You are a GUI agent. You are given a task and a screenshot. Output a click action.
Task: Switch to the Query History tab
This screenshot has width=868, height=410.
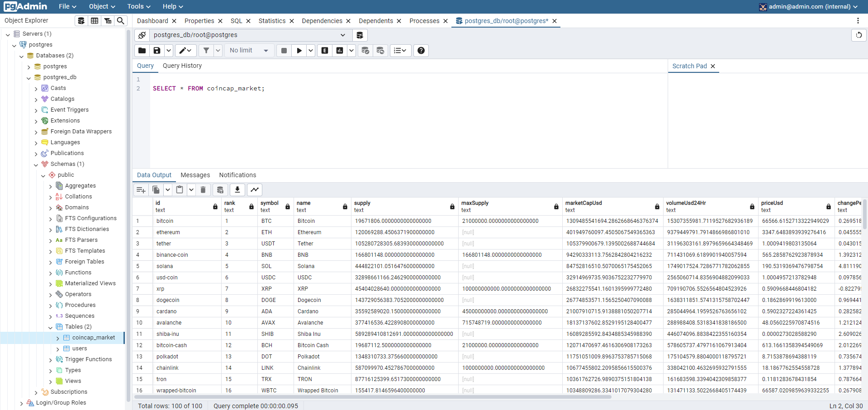coord(182,66)
